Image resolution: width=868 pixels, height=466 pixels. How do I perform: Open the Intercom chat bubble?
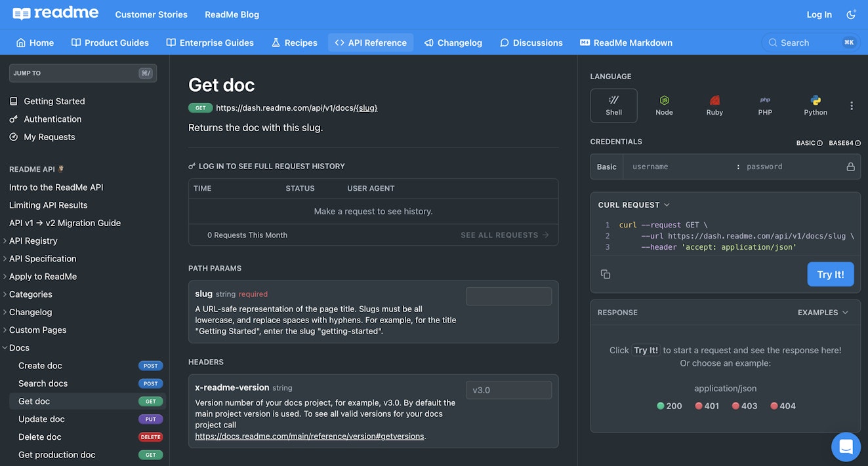(846, 446)
